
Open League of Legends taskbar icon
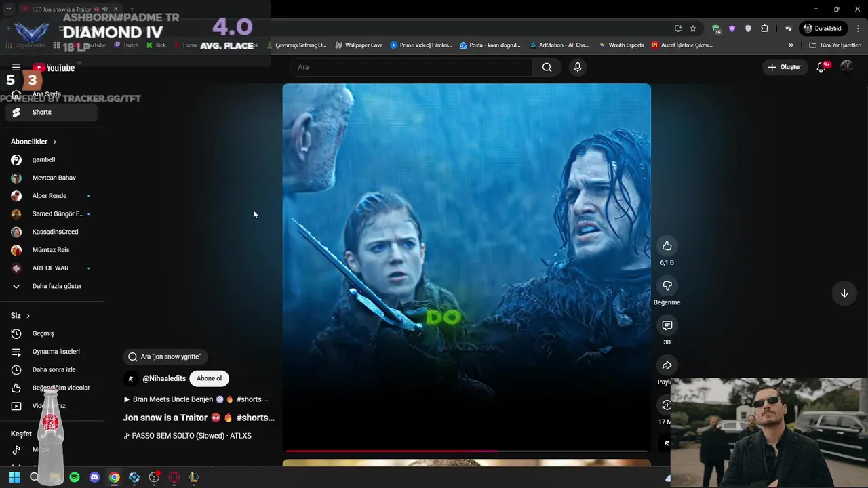tap(194, 477)
